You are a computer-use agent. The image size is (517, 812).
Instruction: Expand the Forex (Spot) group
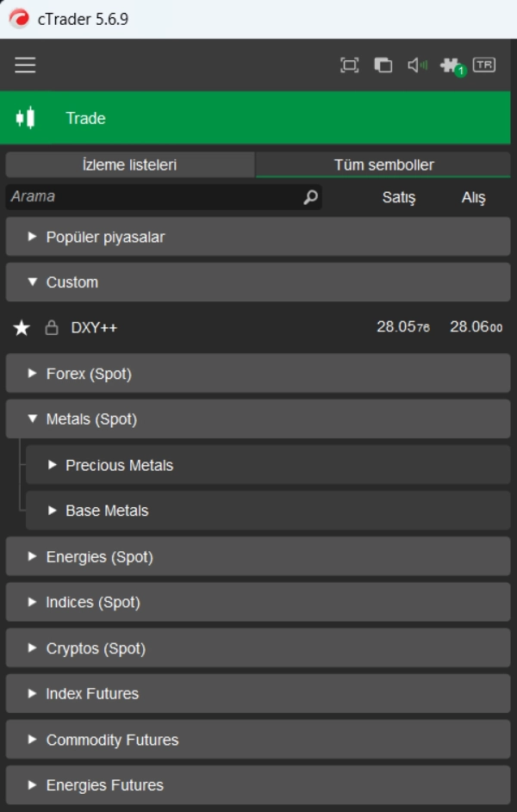32,374
